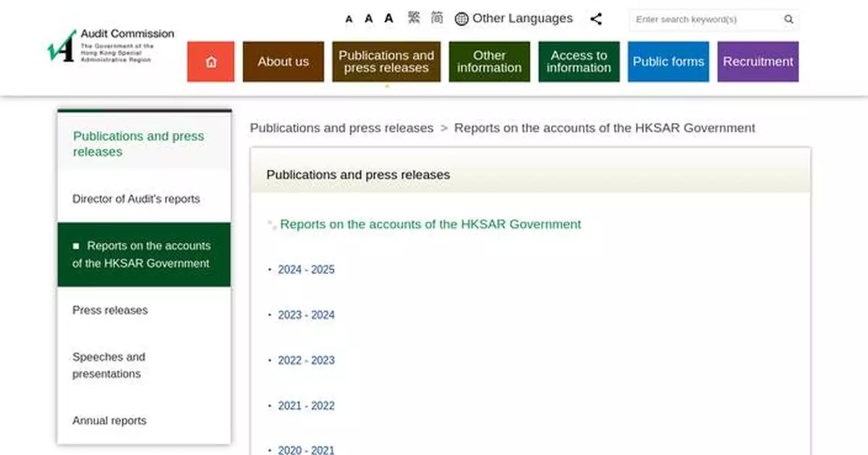This screenshot has width=868, height=455.
Task: Select the large font size A
Action: (388, 18)
